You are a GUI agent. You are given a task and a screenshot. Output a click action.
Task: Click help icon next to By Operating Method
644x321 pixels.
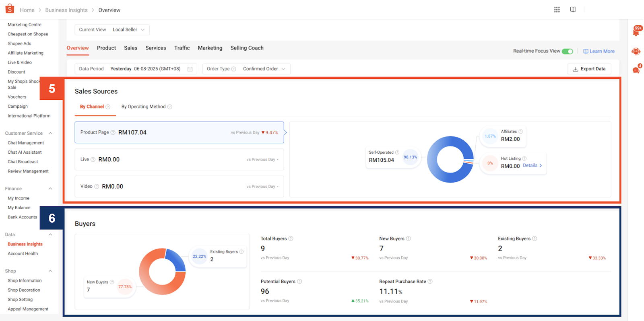(x=170, y=107)
